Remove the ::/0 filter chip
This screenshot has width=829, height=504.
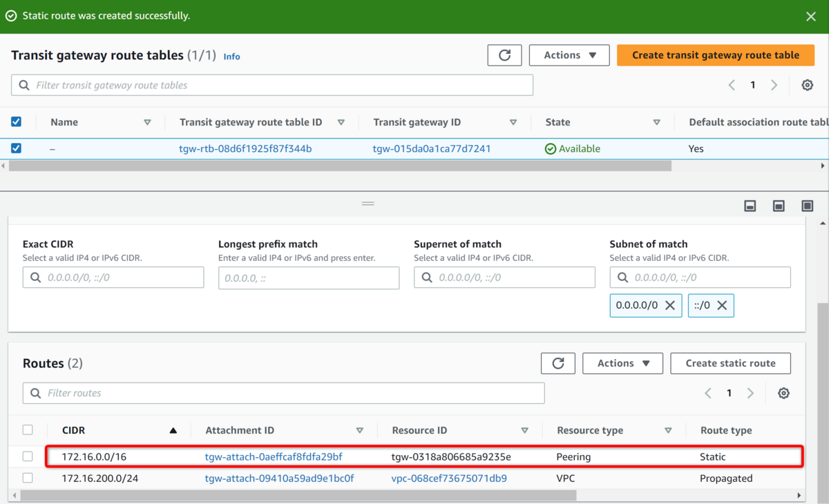click(722, 305)
